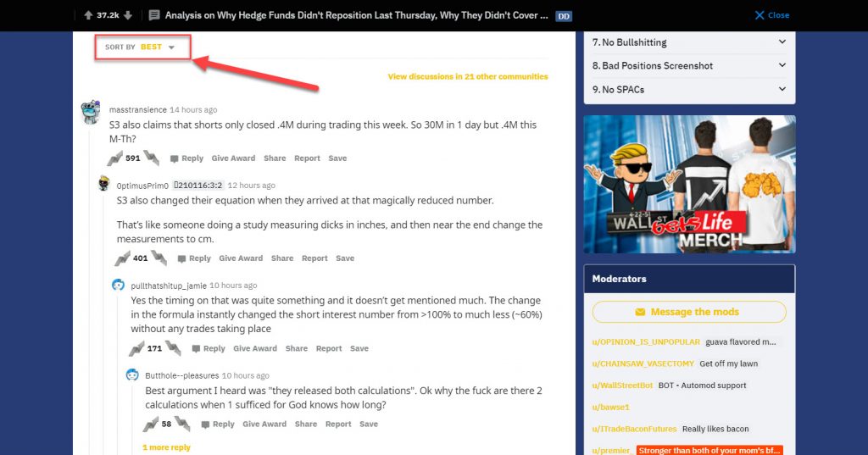The image size is (868, 455).
Task: Downvote Butthole--pleasures' comment with 58 points
Action: click(x=183, y=424)
